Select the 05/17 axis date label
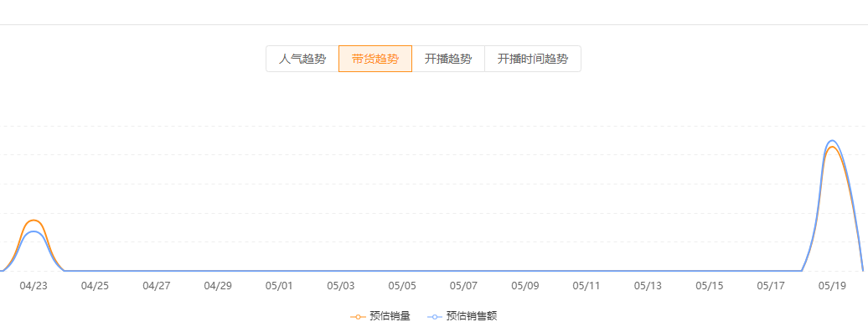Viewport: 868px width, 322px height. 771,286
